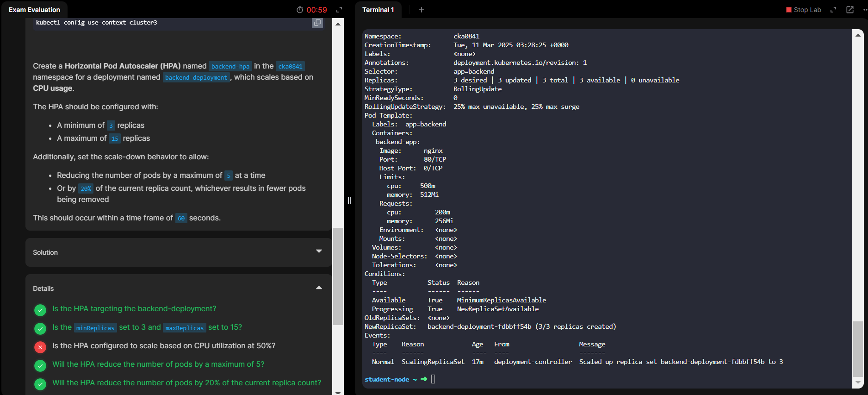Collapse the Details section
Screen dimensions: 868x395
[319, 288]
